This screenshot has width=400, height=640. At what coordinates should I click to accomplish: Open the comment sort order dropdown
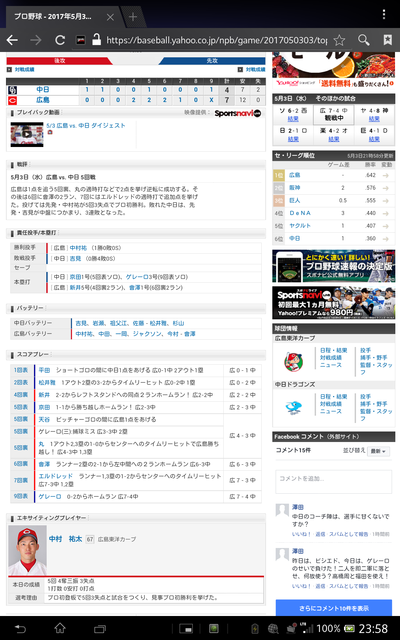[378, 451]
